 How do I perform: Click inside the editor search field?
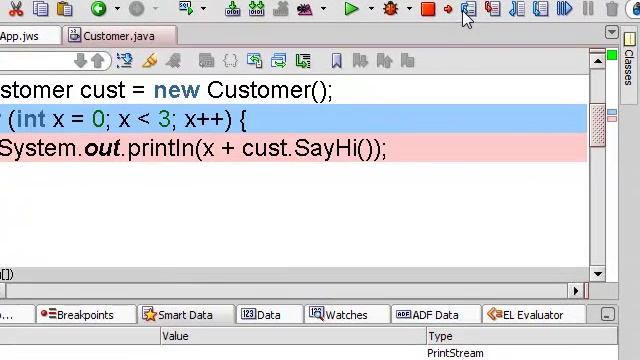(x=35, y=61)
